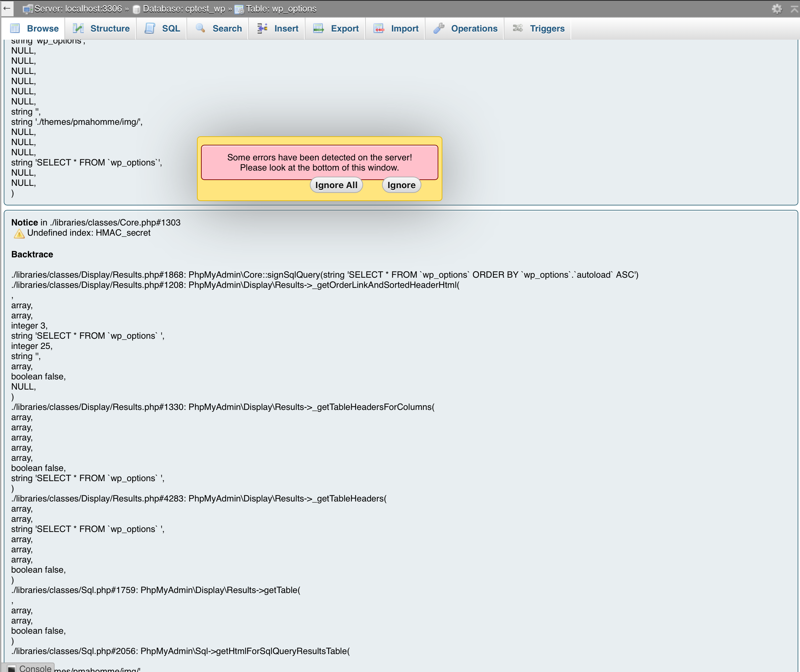
Task: Click the warning triangle beside HMAC_secret notice
Action: [x=19, y=233]
